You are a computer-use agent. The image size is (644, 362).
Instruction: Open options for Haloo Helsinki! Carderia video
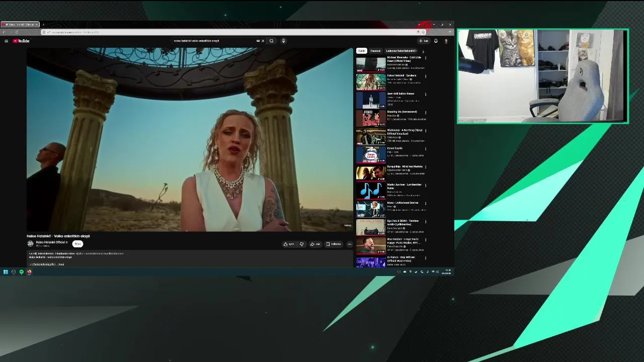[x=426, y=76]
